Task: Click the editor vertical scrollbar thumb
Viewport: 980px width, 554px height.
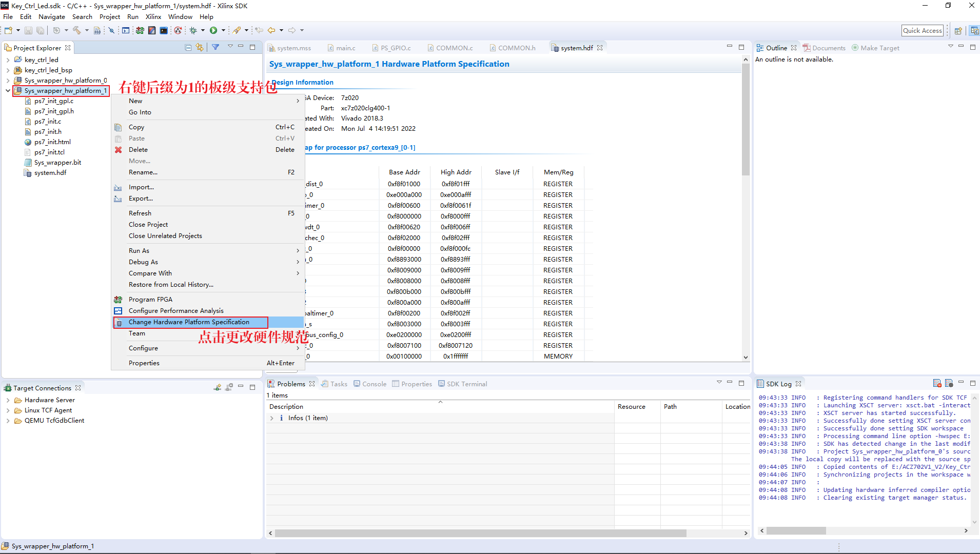Action: tap(746, 120)
